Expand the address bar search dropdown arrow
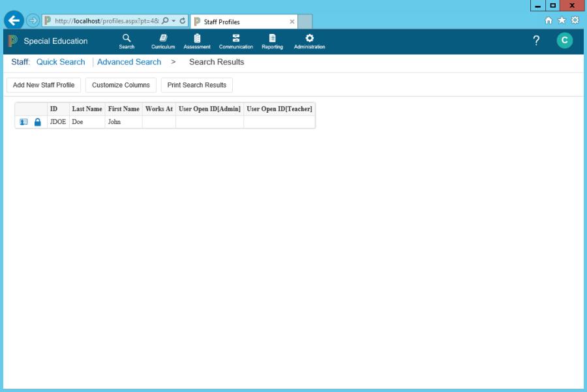 click(x=173, y=21)
